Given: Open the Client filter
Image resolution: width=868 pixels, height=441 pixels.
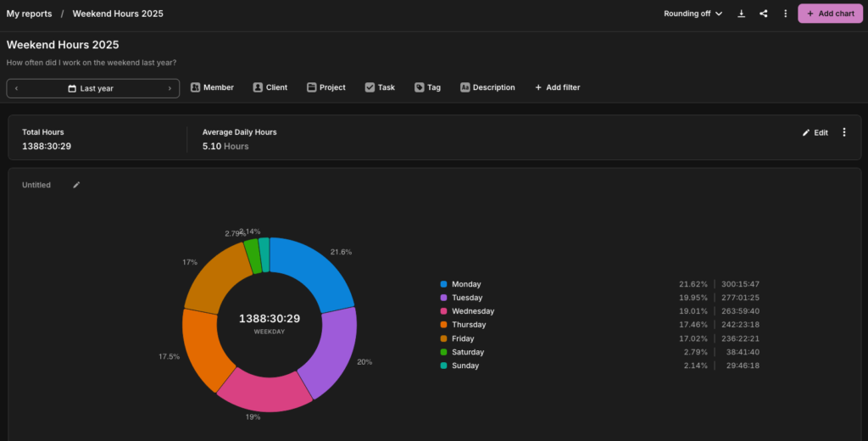Looking at the screenshot, I should point(270,87).
